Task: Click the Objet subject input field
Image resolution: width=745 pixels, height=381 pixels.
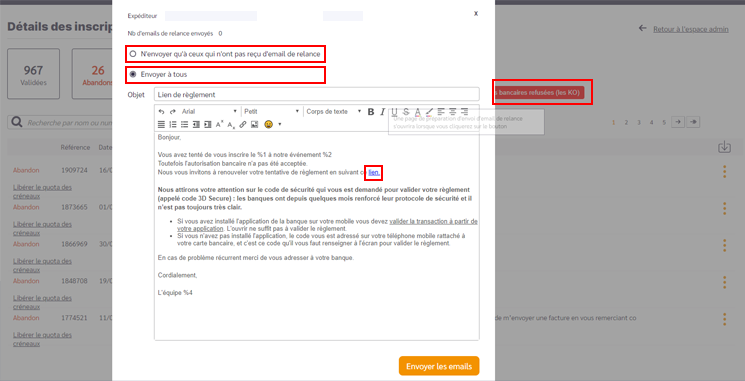Action: pyautogui.click(x=317, y=94)
